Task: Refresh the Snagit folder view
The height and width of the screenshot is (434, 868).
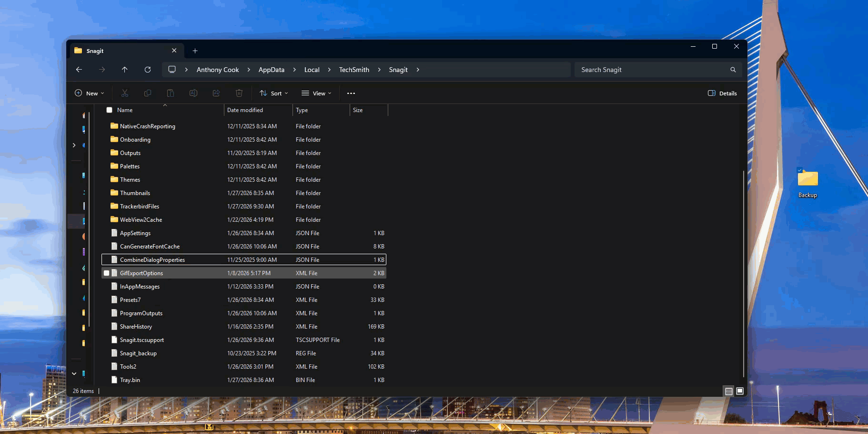Action: pos(148,70)
